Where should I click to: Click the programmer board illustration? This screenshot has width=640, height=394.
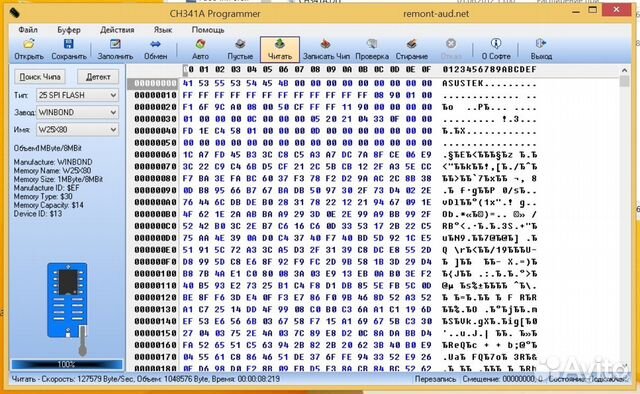tap(68, 308)
